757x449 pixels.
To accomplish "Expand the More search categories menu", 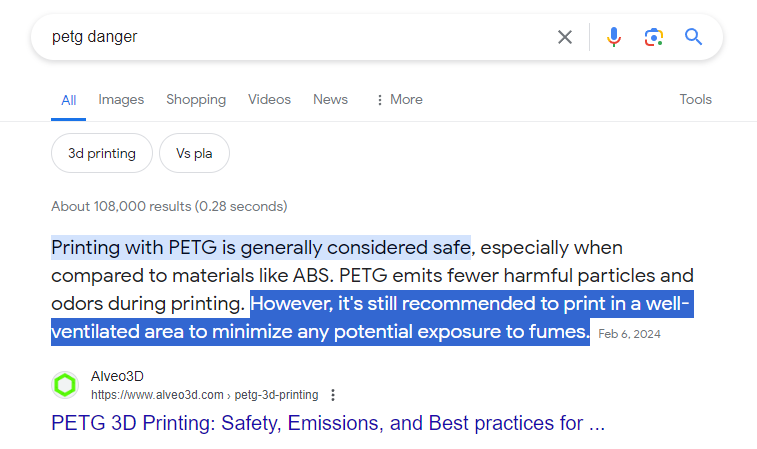I will [x=398, y=100].
